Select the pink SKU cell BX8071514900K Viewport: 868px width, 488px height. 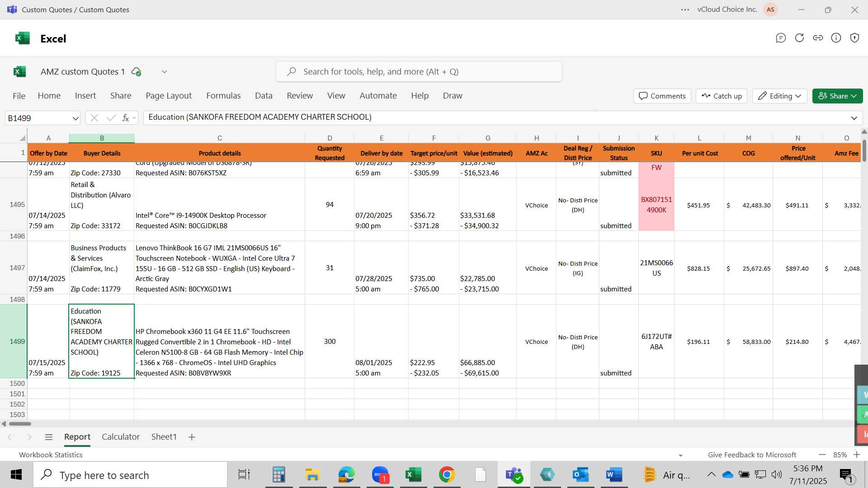pyautogui.click(x=656, y=205)
